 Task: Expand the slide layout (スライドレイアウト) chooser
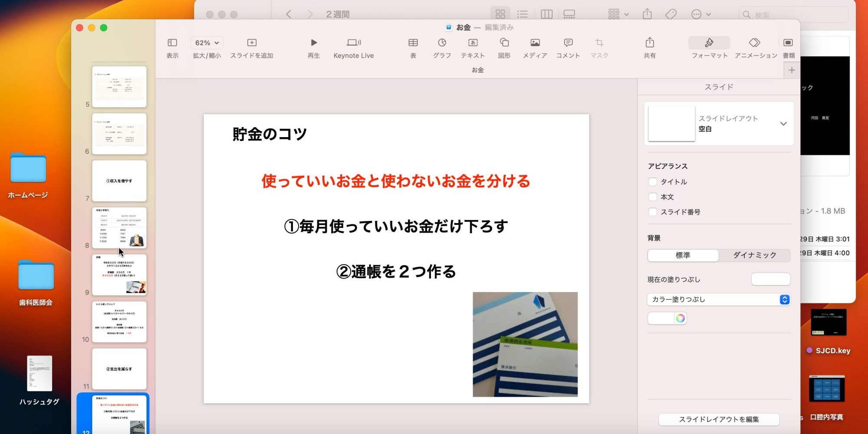coord(783,124)
